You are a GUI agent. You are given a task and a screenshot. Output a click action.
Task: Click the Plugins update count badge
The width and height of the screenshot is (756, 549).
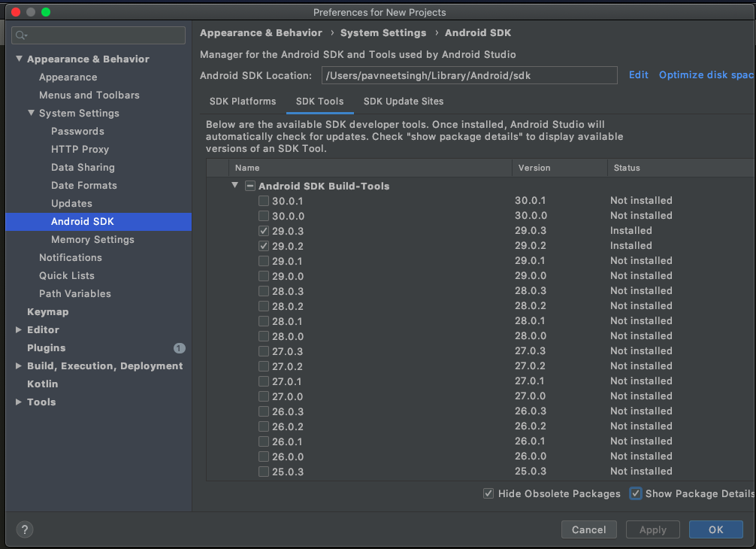(179, 348)
